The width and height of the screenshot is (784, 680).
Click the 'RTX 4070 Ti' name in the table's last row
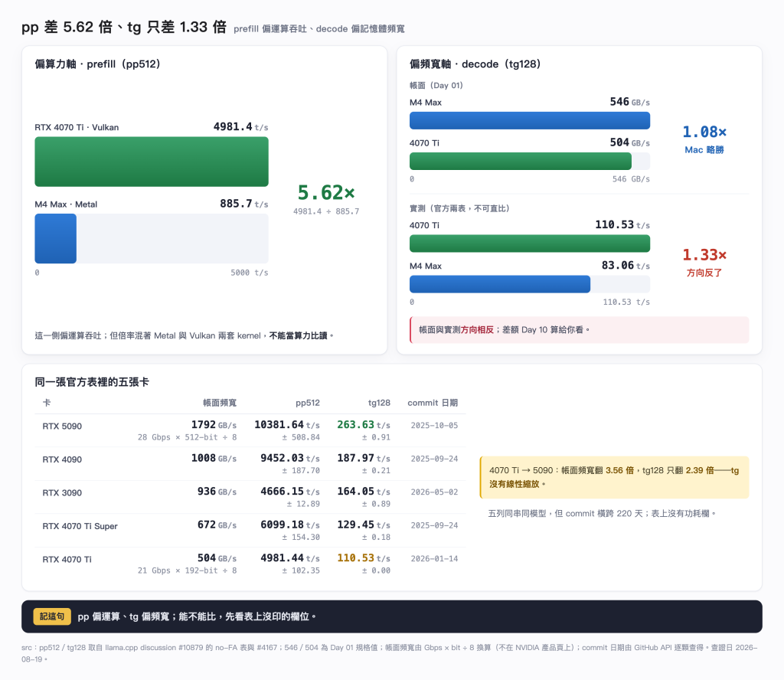coord(67,560)
